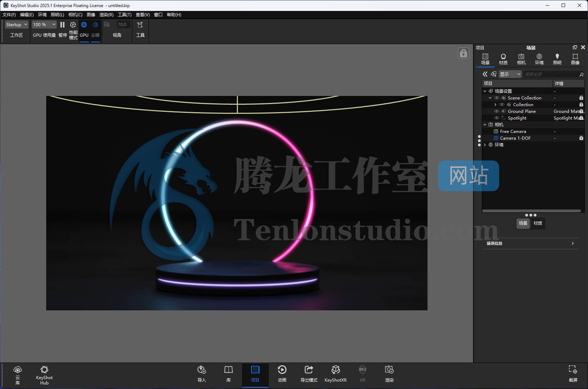Open the GPU usage 100 % dropdown
Image resolution: width=588 pixels, height=389 pixels.
[x=44, y=25]
